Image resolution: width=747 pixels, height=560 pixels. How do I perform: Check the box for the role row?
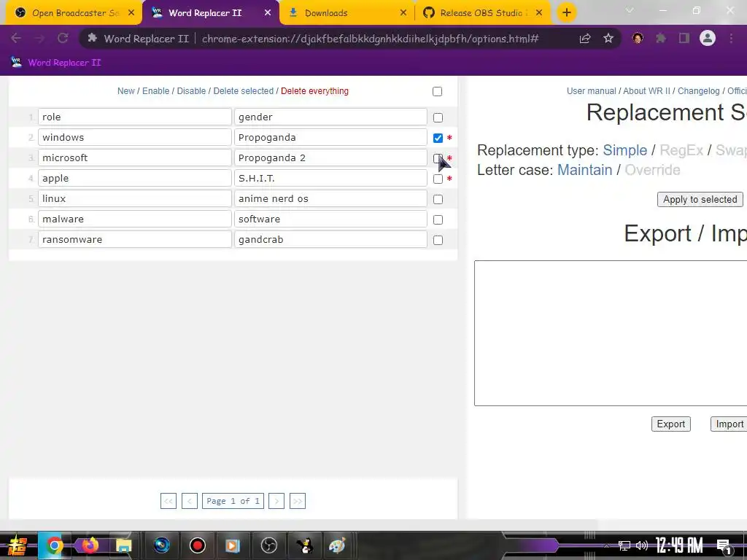[438, 117]
